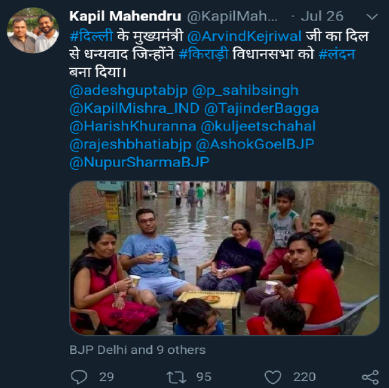Go to the @KapilMishra_IND profile
389x388 pixels.
coord(134,109)
